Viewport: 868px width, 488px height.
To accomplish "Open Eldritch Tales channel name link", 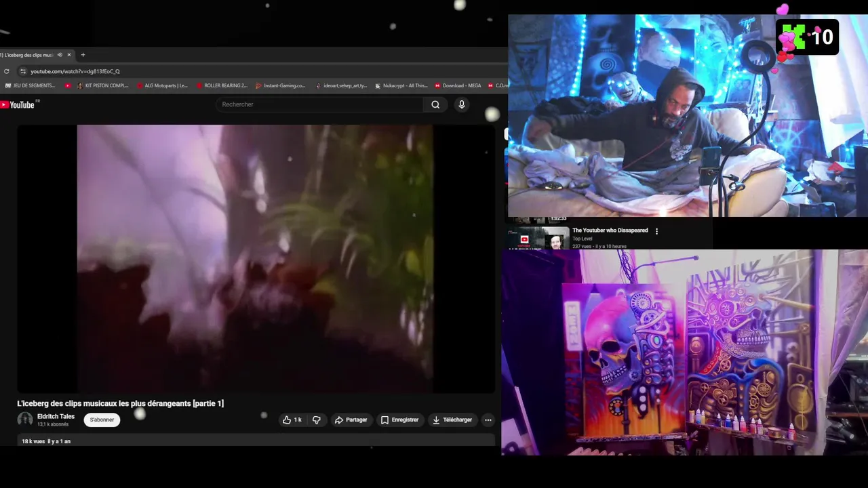I will pyautogui.click(x=56, y=416).
